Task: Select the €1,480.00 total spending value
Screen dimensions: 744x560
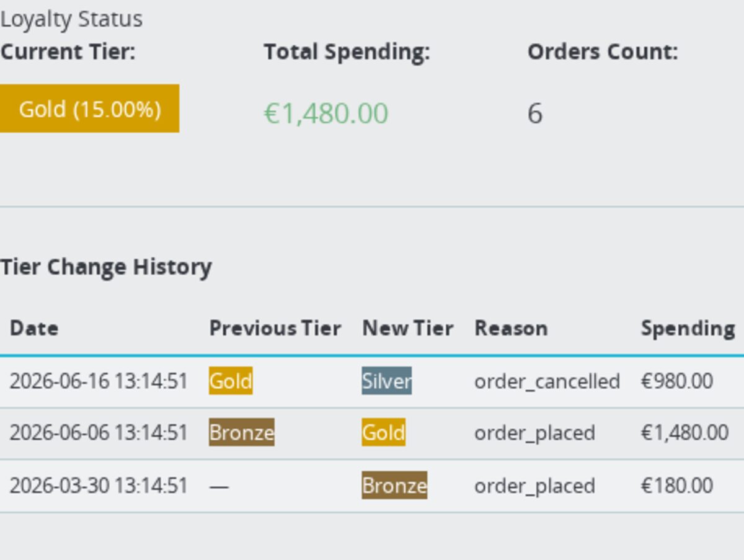Action: point(326,113)
